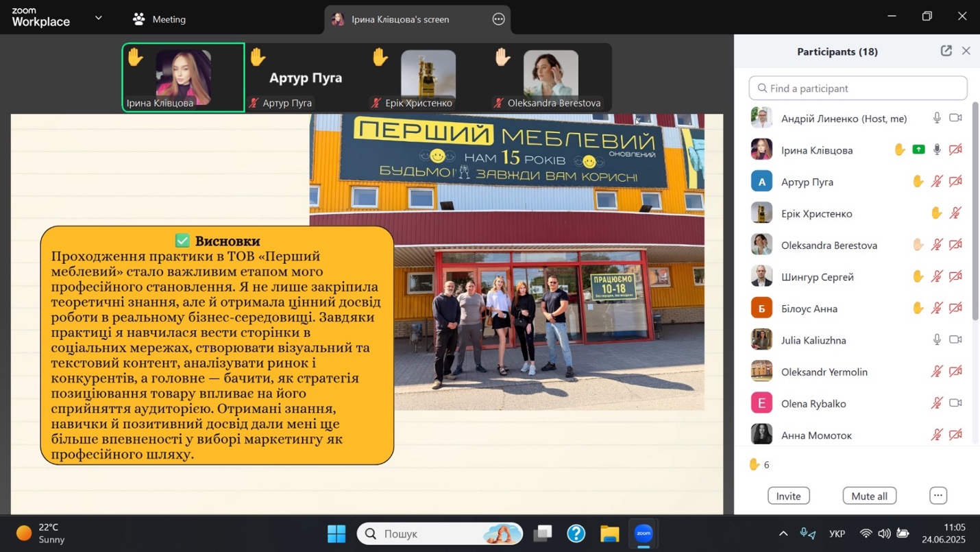Open the Zoom Workplace dropdown arrow
The height and width of the screenshot is (552, 980).
pyautogui.click(x=99, y=19)
